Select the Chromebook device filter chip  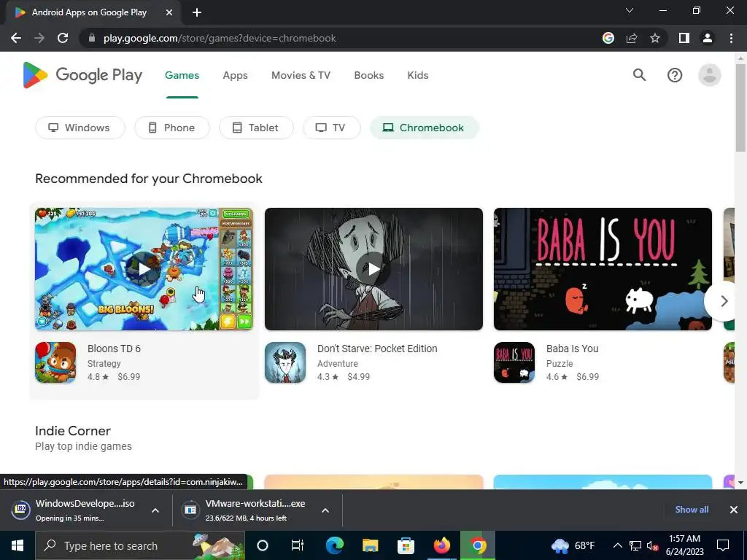pos(425,128)
